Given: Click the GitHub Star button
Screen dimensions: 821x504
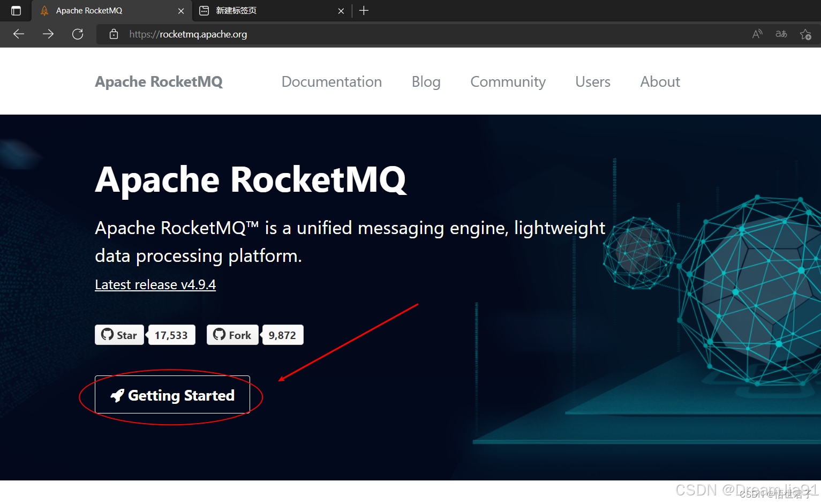Looking at the screenshot, I should point(119,335).
